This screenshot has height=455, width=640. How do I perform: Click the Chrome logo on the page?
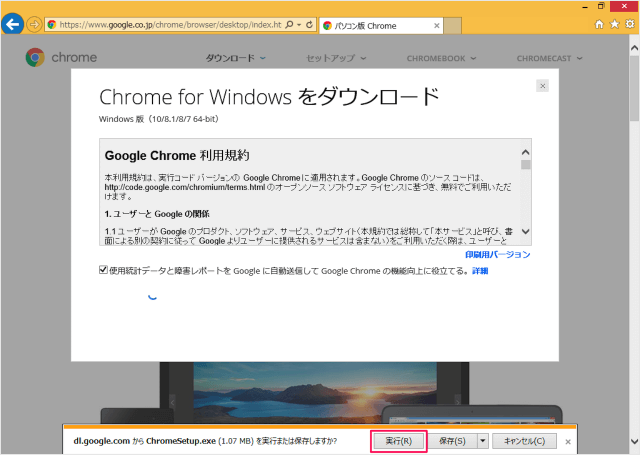(35, 58)
